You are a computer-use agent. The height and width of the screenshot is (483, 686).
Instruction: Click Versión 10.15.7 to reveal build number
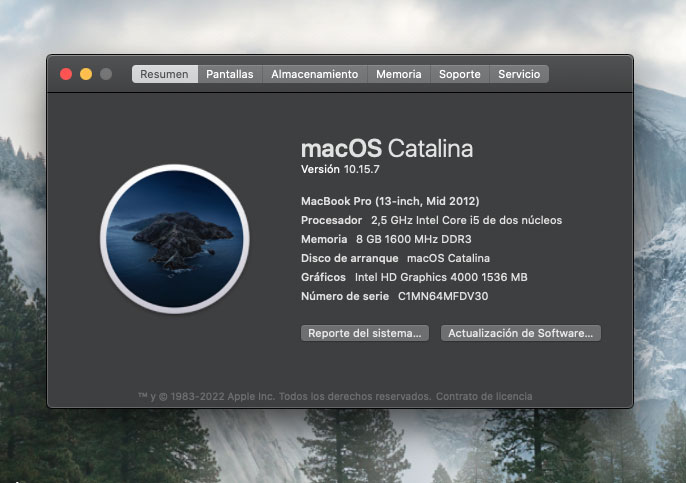342,170
